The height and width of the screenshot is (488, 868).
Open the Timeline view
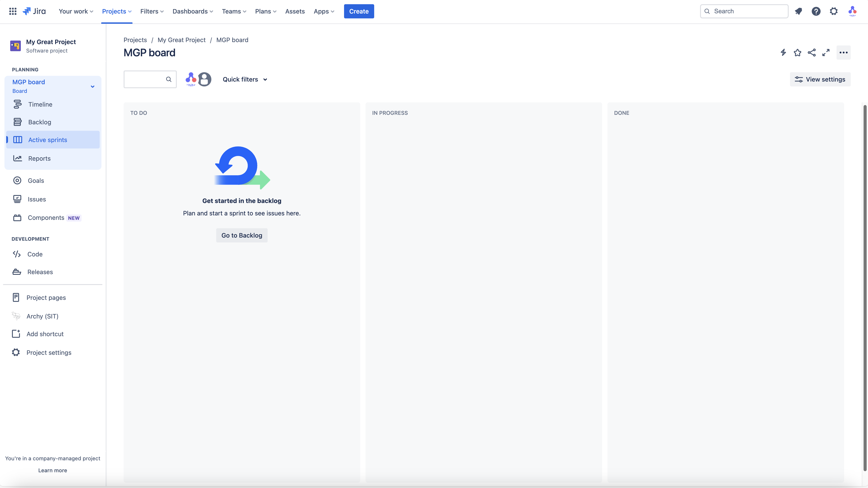(x=40, y=104)
